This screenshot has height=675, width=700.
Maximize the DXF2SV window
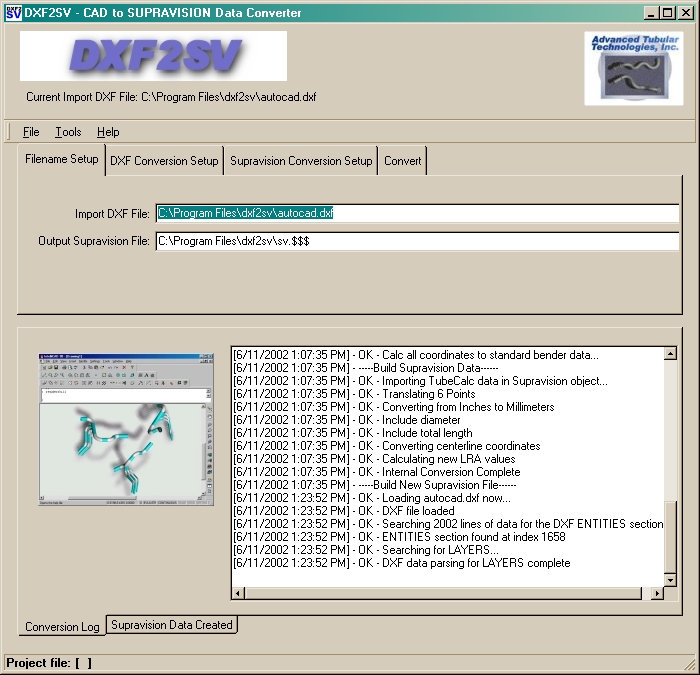668,12
